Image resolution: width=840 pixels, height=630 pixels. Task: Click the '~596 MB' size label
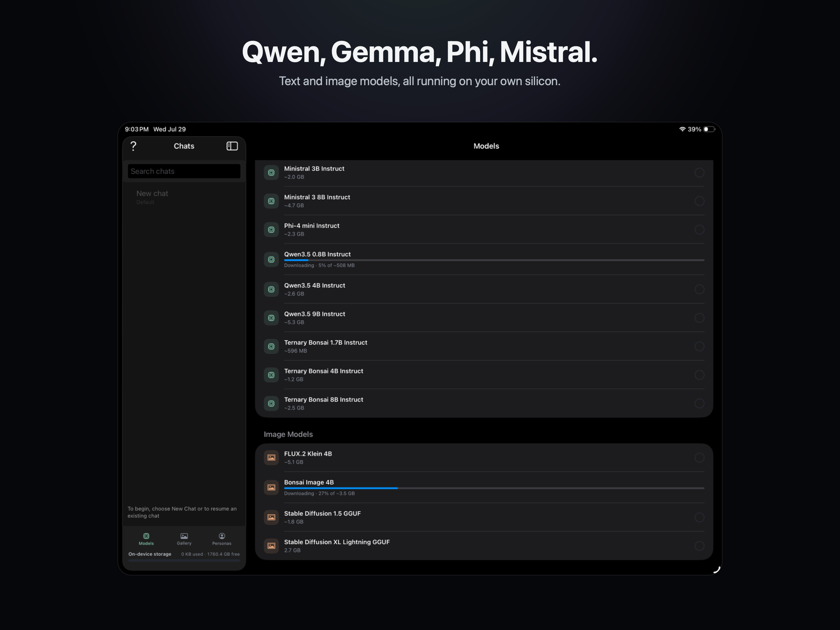295,351
